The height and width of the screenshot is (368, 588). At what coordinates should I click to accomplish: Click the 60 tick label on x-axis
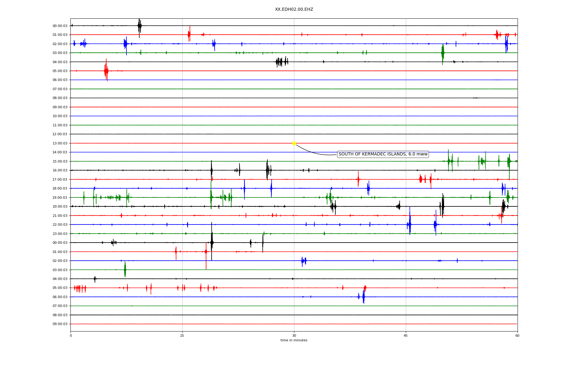(x=517, y=335)
